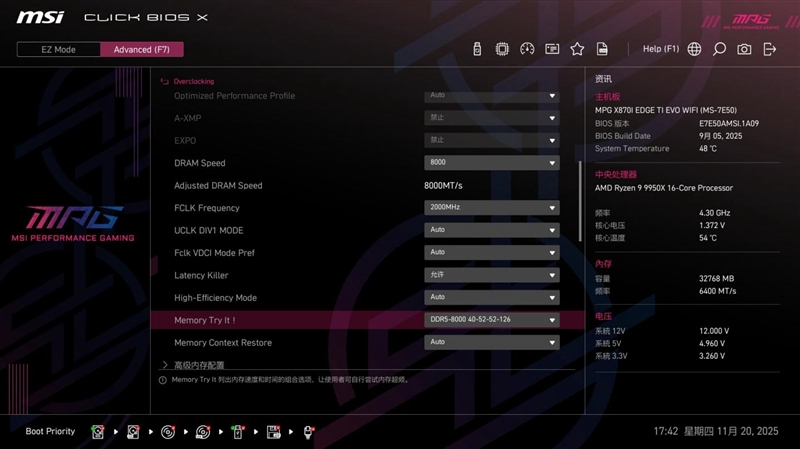Click BIOS version E7E50AMSI.1A09
The image size is (800, 449).
[x=729, y=123]
